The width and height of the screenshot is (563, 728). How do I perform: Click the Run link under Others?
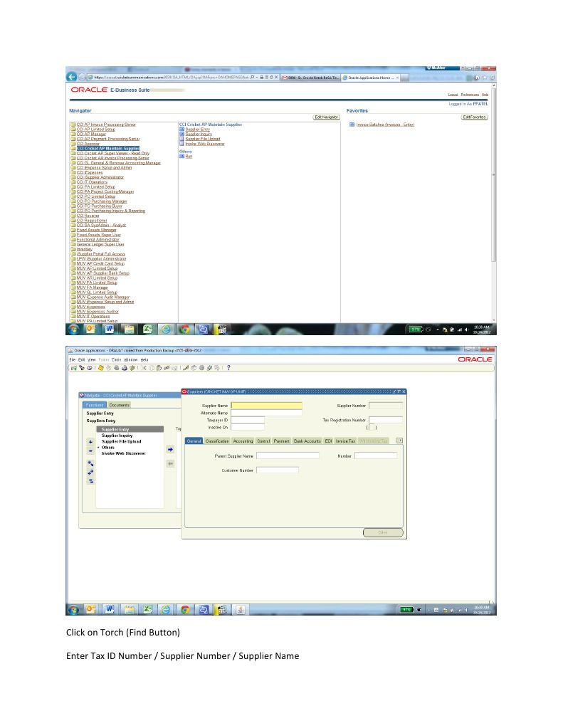click(x=189, y=157)
